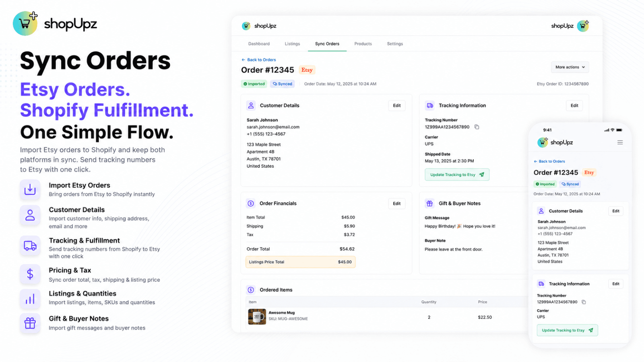Click the Listings & Quantities bar chart icon
Screen dimensions: 644x362
pos(30,299)
